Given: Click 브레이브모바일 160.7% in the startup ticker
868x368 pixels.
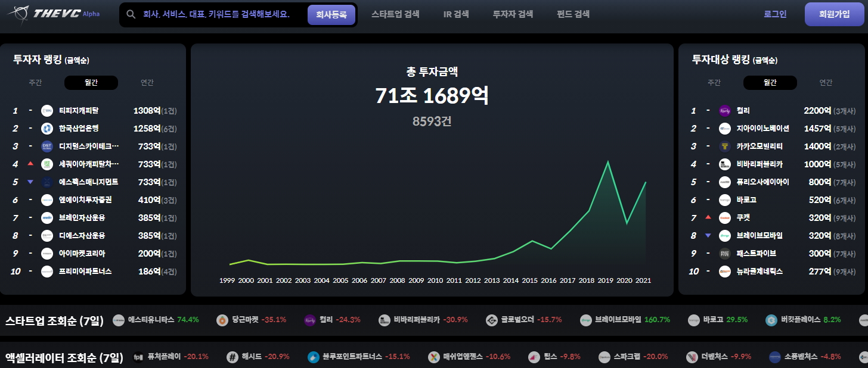Looking at the screenshot, I should click(x=625, y=320).
